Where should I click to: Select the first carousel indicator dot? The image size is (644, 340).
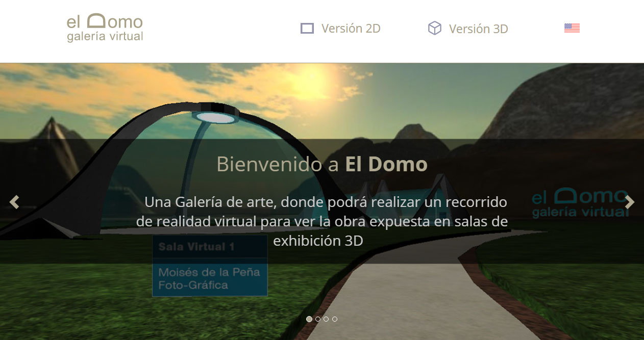coord(309,319)
